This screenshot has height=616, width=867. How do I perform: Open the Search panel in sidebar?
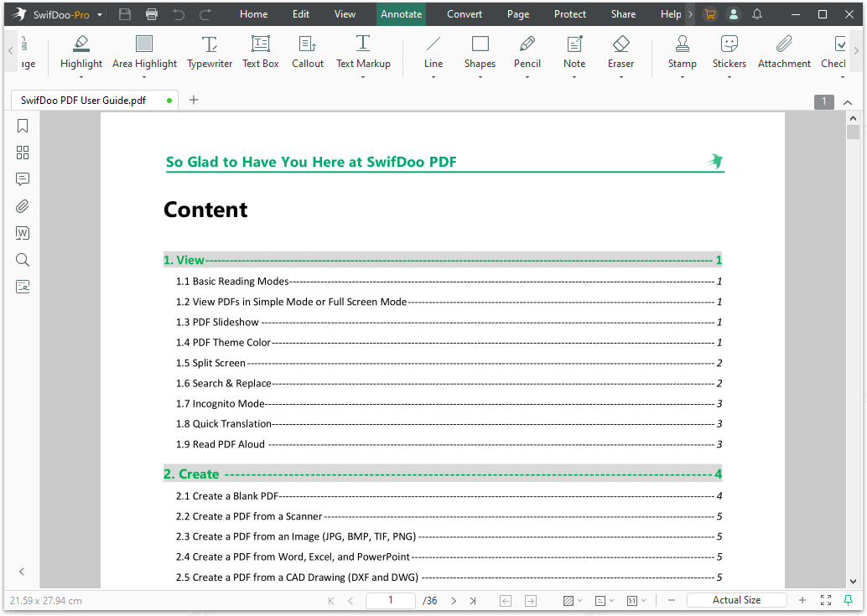(x=23, y=260)
